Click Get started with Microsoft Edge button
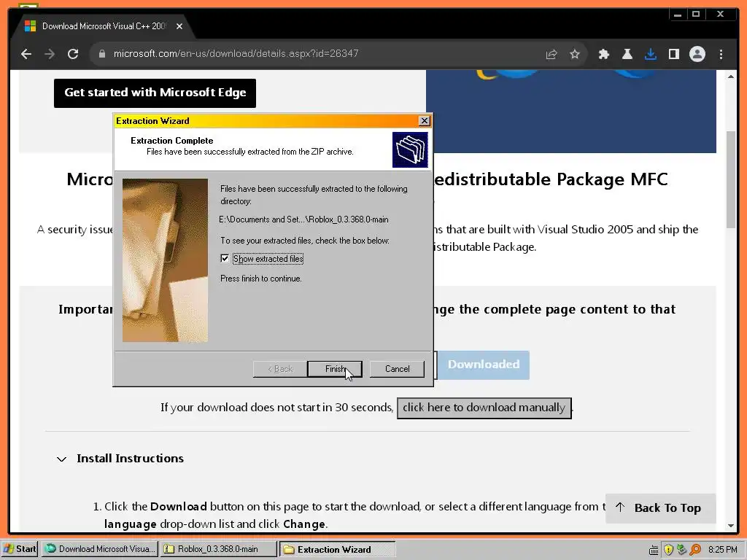 [155, 93]
